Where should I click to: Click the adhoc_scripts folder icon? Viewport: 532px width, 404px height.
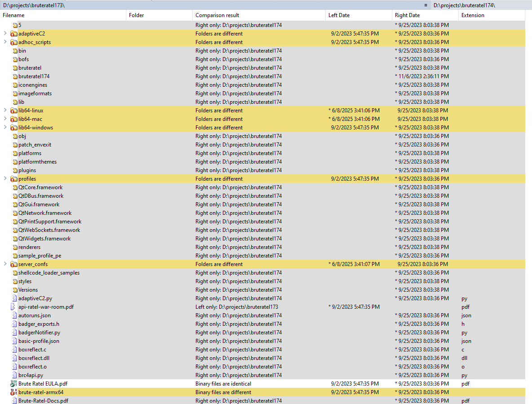click(x=13, y=42)
